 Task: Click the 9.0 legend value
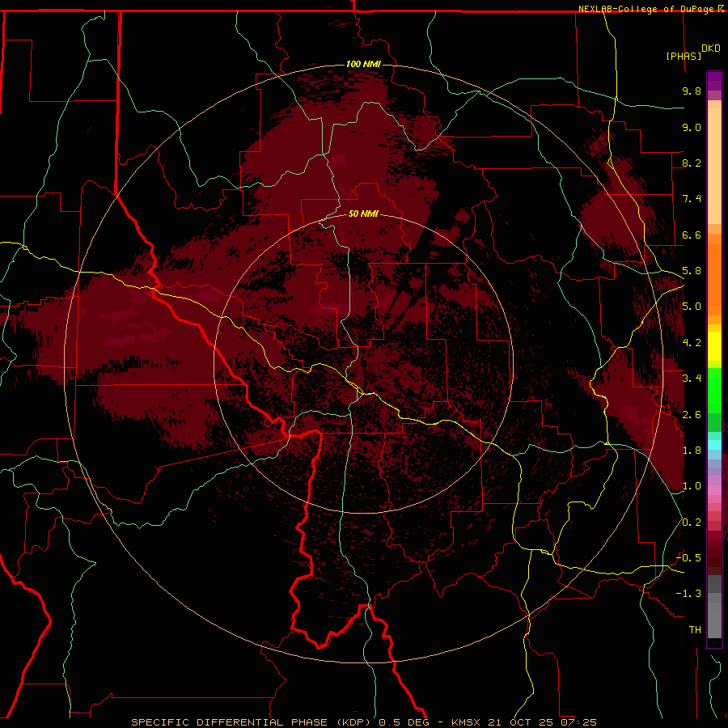692,127
